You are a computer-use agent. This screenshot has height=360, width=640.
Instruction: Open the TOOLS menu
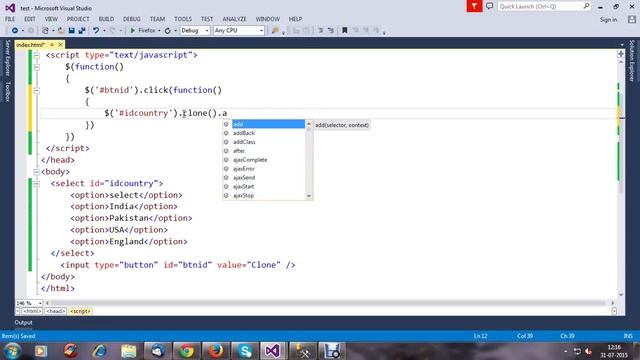point(183,19)
